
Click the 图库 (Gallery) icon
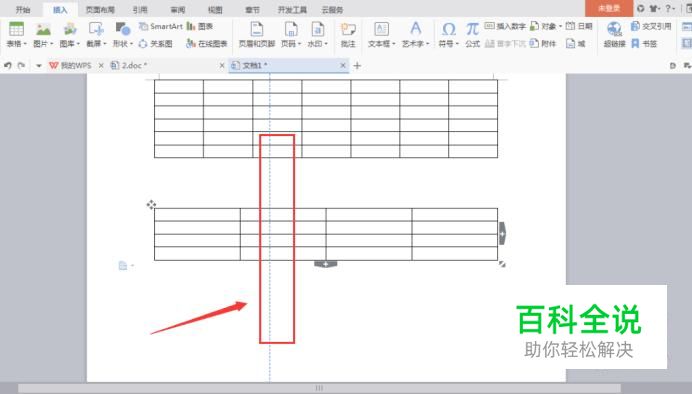(70, 29)
